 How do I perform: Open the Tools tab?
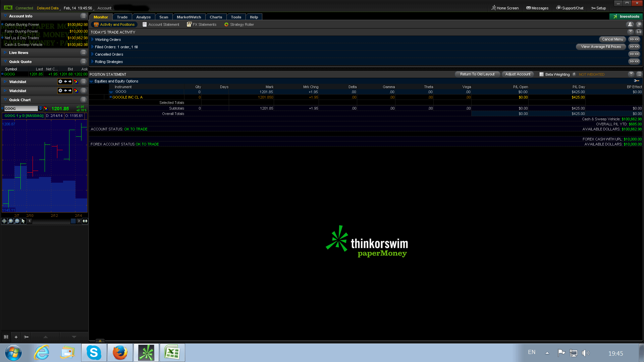point(236,17)
